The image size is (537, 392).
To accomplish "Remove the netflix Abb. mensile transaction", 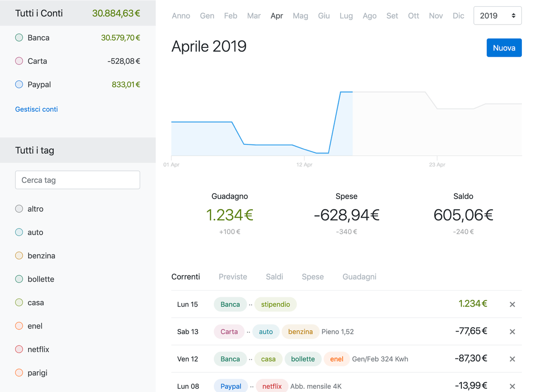I will [x=512, y=386].
